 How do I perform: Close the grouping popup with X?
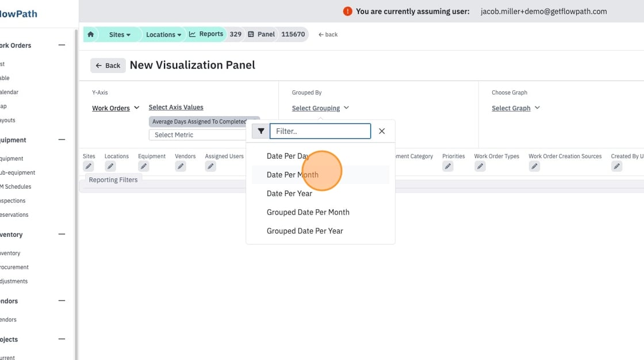[382, 131]
